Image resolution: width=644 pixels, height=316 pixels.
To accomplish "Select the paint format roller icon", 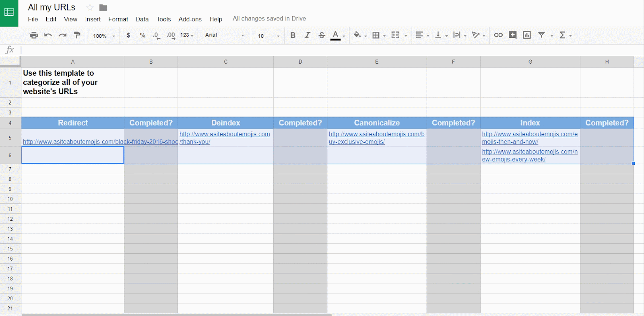I will tap(77, 35).
